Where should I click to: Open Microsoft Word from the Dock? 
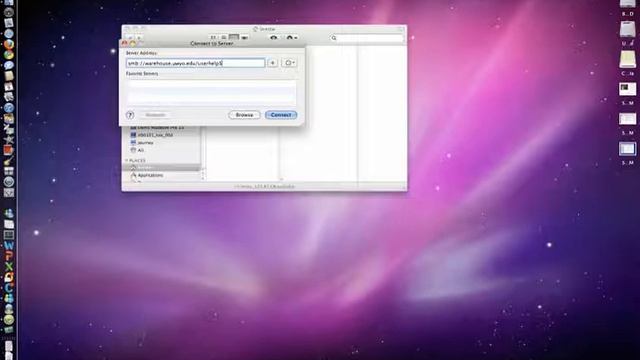pyautogui.click(x=9, y=246)
